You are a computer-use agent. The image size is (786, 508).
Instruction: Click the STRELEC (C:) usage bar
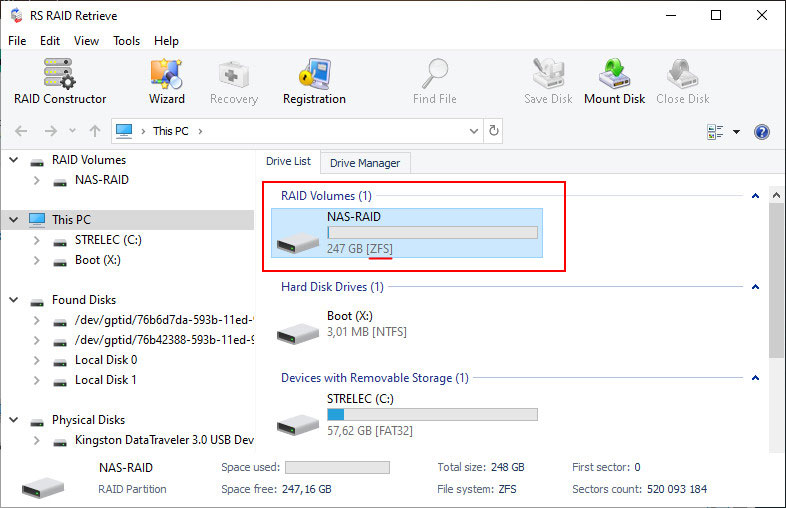(432, 414)
